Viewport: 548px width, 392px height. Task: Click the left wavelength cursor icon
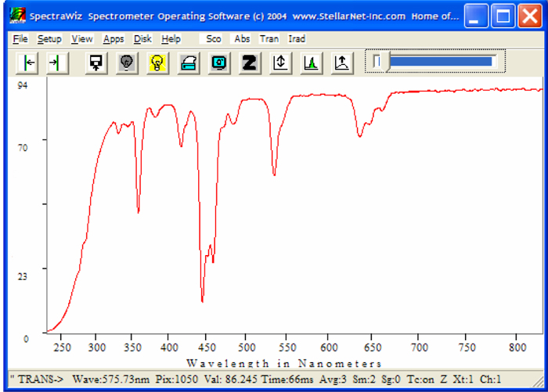pyautogui.click(x=27, y=63)
